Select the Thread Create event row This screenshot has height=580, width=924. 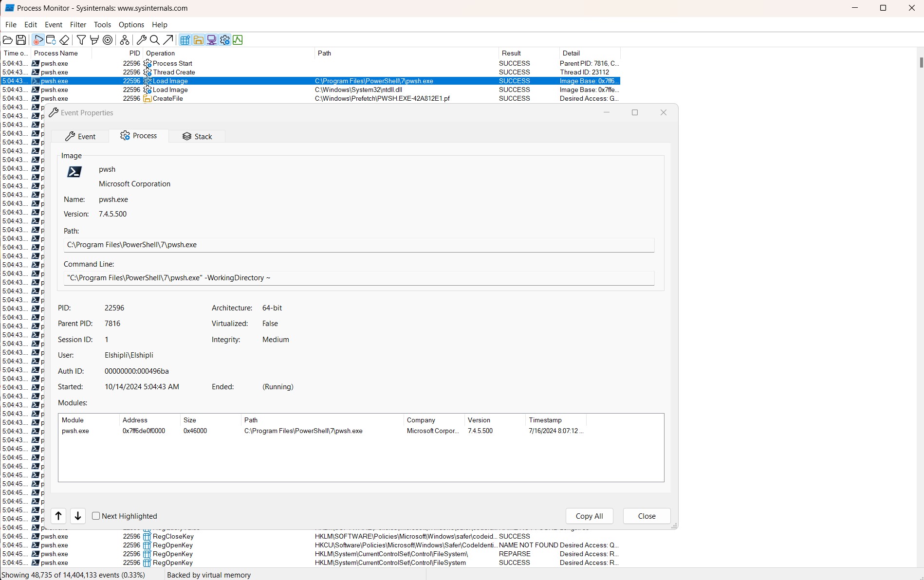click(x=310, y=72)
